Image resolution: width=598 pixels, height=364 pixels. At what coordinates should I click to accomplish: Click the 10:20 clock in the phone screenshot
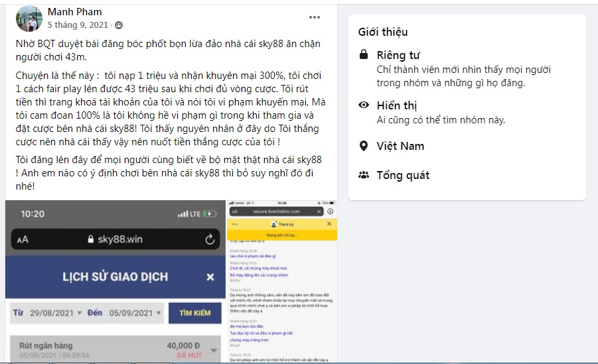pyautogui.click(x=33, y=214)
